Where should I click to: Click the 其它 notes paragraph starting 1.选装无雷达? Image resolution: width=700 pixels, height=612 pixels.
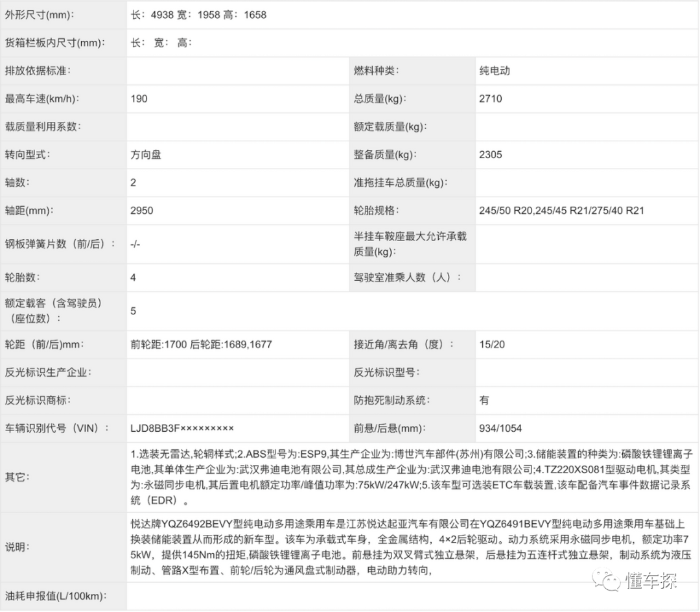pos(411,477)
